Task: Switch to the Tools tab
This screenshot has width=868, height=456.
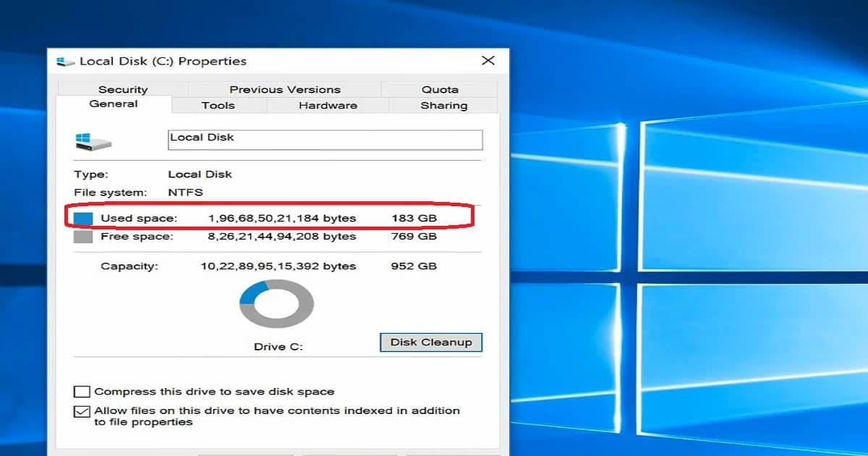Action: click(x=217, y=105)
